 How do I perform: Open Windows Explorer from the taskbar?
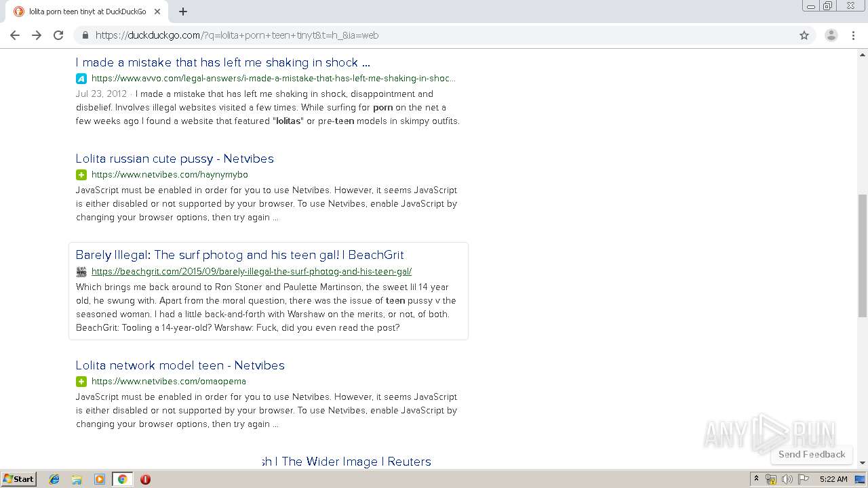(77, 479)
